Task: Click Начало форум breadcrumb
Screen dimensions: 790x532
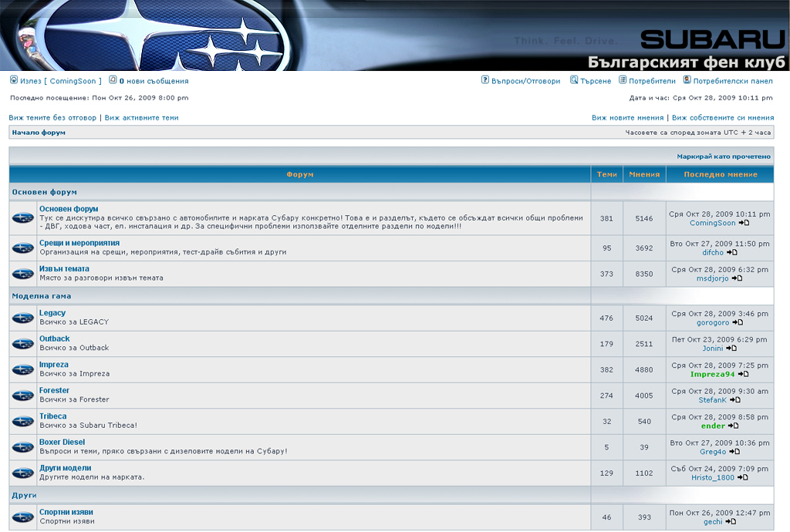Action: 39,133
